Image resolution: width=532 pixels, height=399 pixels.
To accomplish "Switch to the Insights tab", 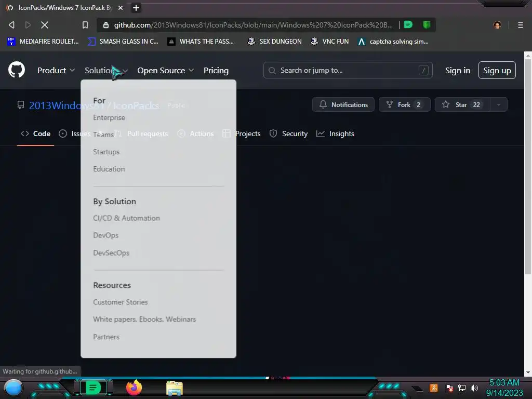I will click(x=335, y=134).
